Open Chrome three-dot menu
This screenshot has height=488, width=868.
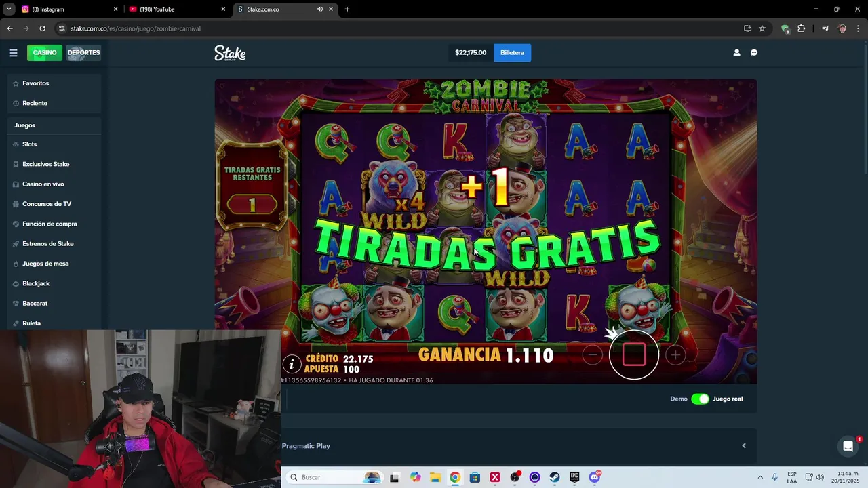point(859,28)
